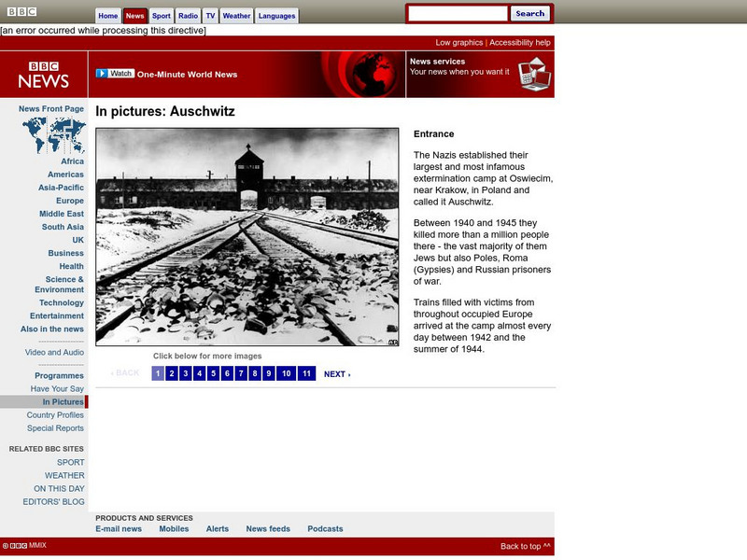
Task: Open the UK section
Action: pyautogui.click(x=78, y=240)
